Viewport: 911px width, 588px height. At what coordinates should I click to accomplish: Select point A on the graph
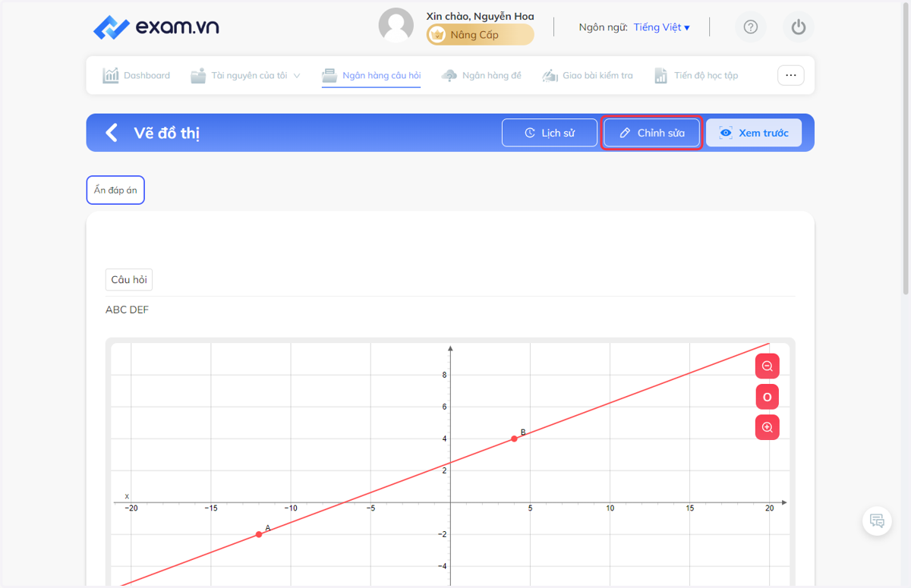259,534
